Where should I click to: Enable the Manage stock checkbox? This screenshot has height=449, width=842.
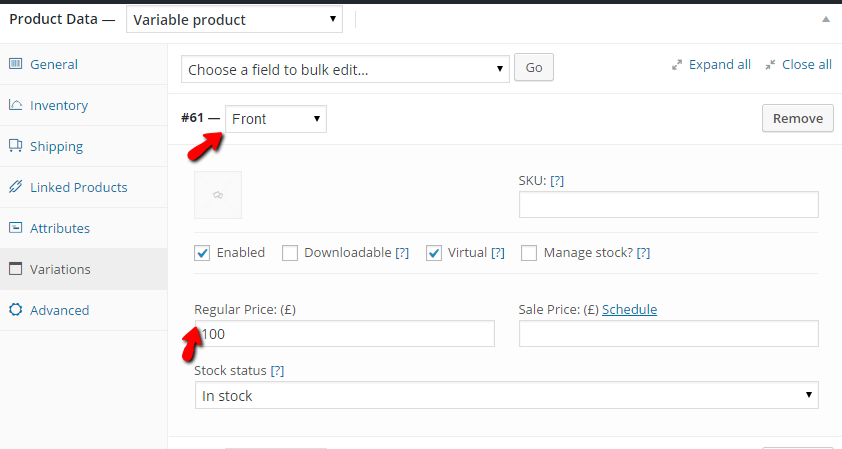point(529,253)
